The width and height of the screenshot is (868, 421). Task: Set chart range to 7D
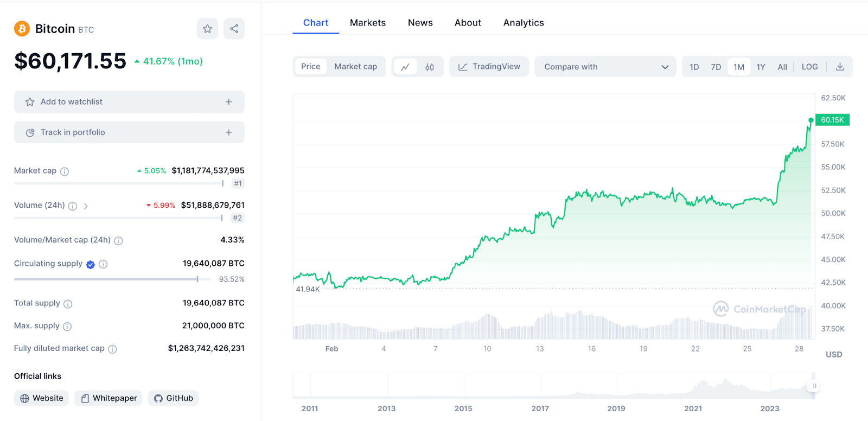pyautogui.click(x=716, y=67)
